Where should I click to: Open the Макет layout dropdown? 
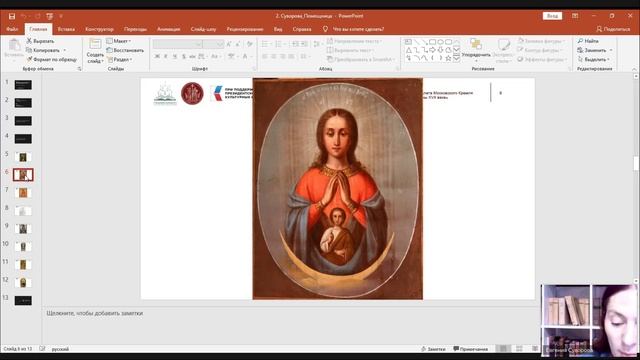click(x=119, y=41)
